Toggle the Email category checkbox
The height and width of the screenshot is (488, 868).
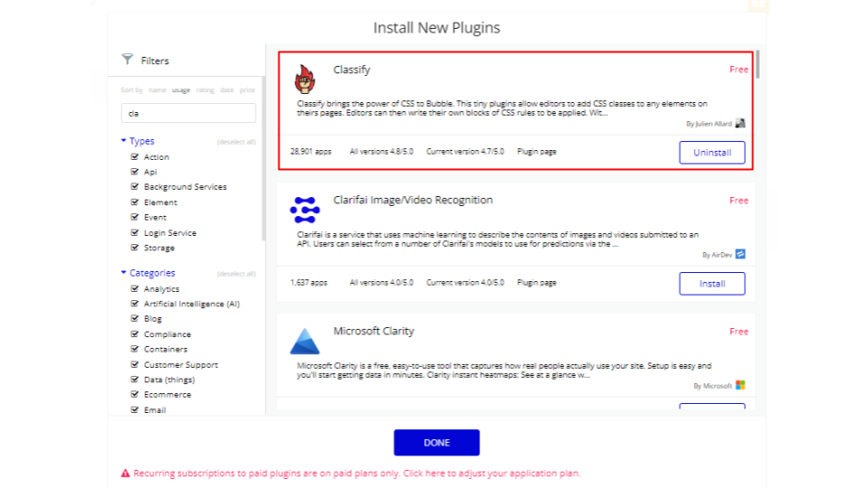click(135, 409)
